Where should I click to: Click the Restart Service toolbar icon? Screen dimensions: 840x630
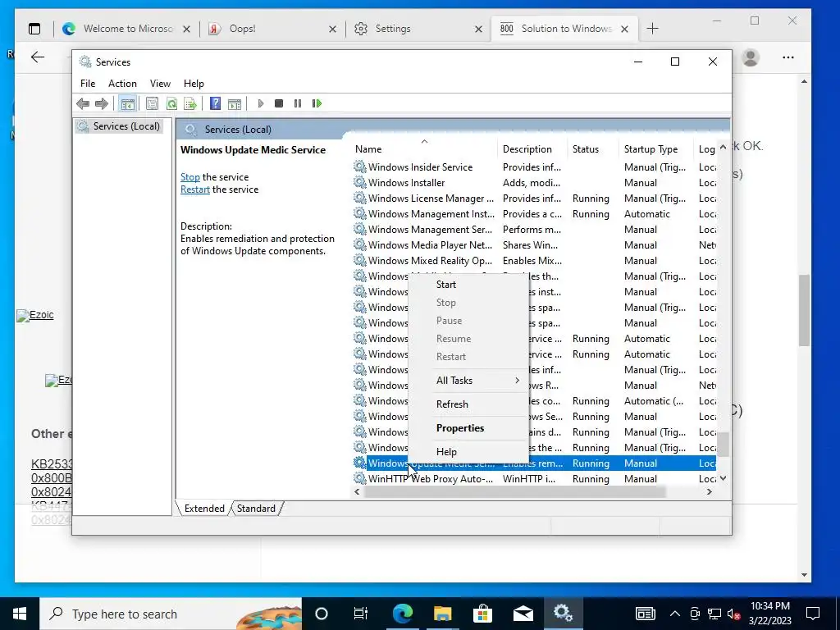click(x=317, y=103)
